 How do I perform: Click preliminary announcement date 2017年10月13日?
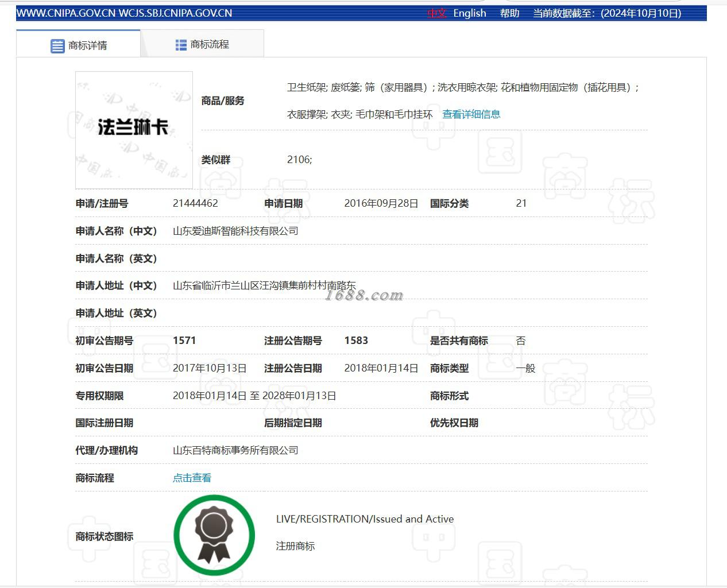click(x=210, y=368)
